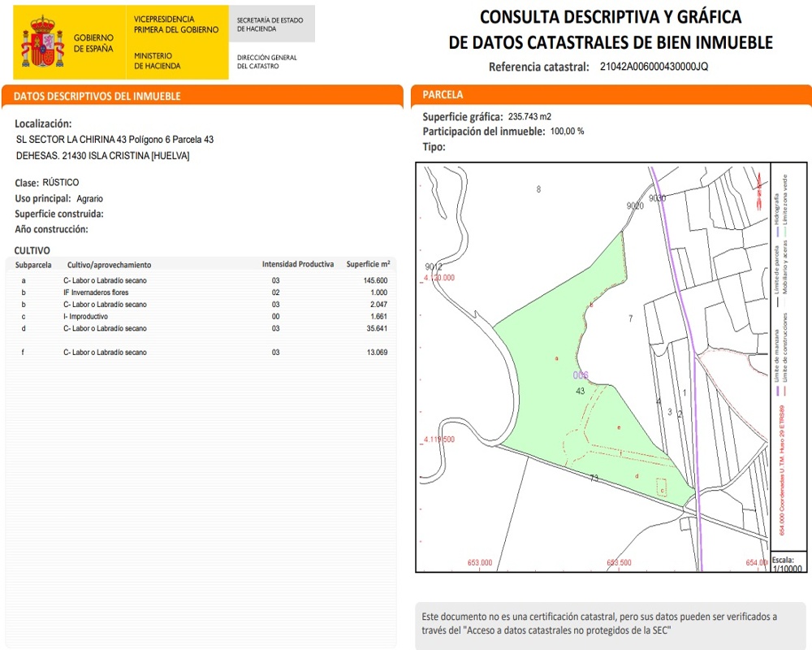Click the 'Agrario' main use value
The image size is (812, 650).
coord(89,198)
